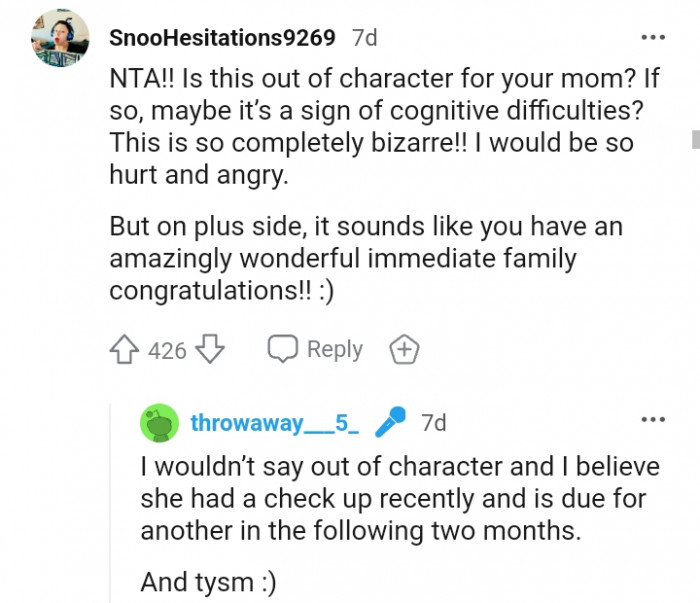Click the speech bubble icon beside Reply
This screenshot has width=700, height=603.
click(x=282, y=349)
